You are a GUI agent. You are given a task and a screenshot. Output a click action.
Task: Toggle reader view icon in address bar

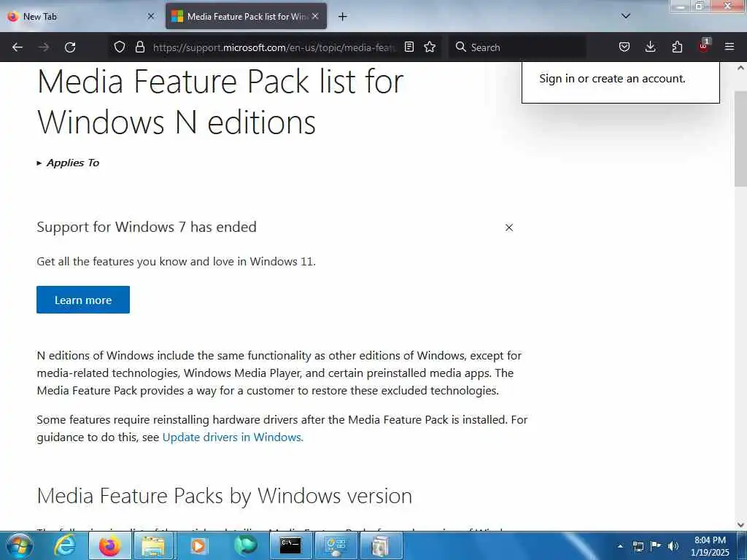(x=409, y=47)
